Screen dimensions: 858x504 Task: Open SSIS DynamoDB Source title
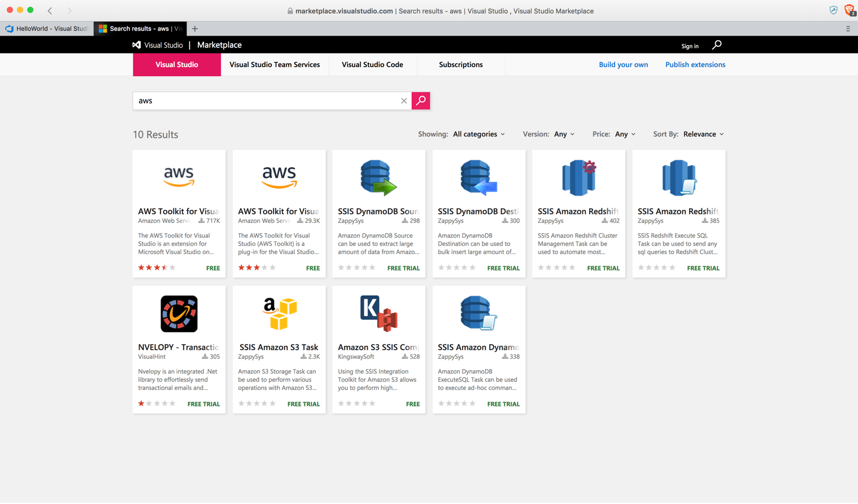[378, 211]
